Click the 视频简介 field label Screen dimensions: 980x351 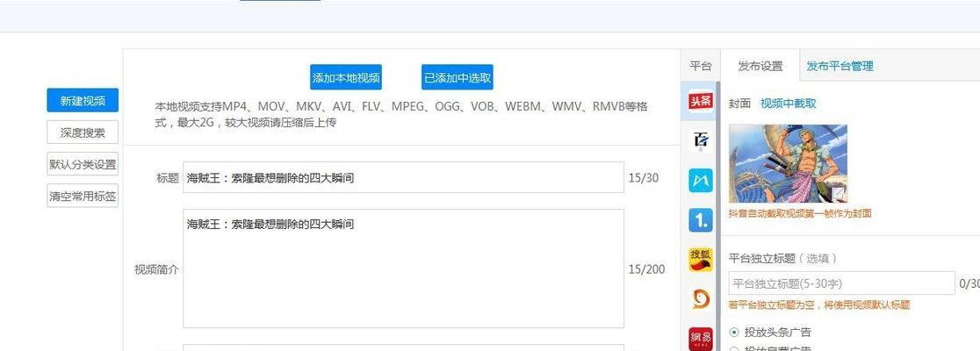pyautogui.click(x=156, y=269)
